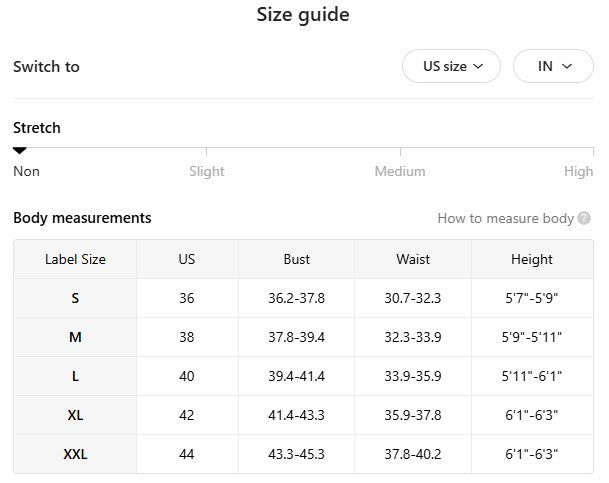The height and width of the screenshot is (483, 609).
Task: Click the Non stretch label
Action: (26, 171)
